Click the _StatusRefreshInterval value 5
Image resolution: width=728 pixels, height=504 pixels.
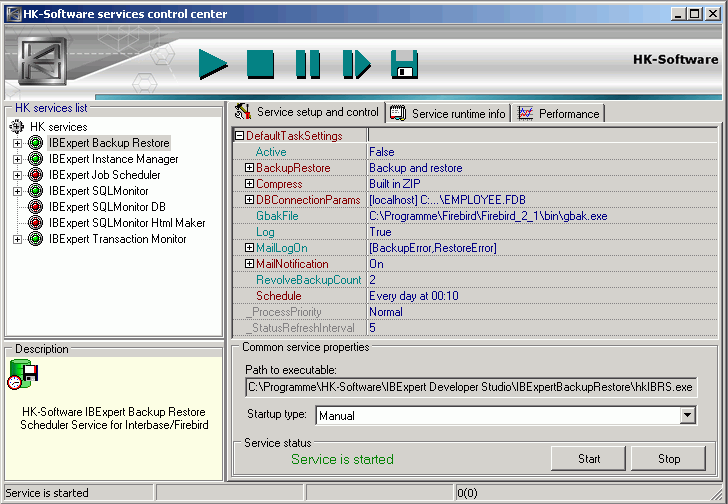(372, 328)
